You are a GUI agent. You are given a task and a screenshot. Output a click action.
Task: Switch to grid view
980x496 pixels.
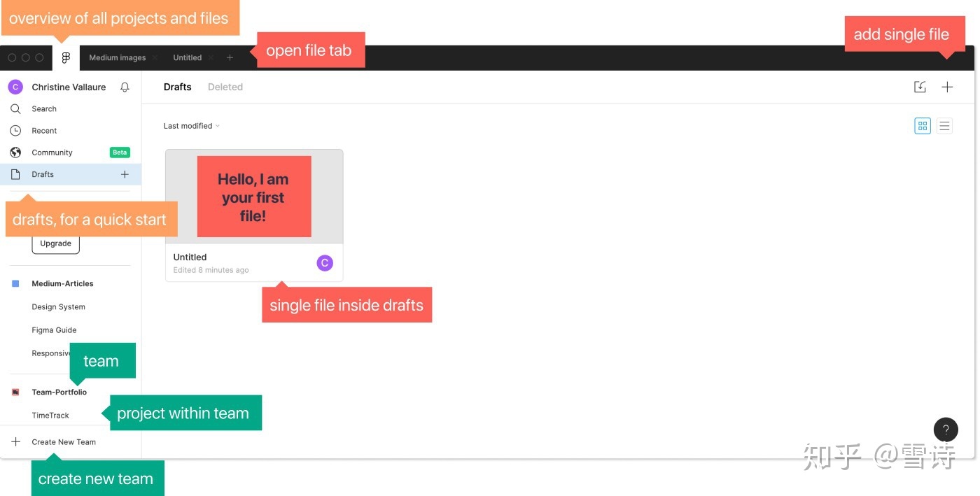tap(923, 126)
